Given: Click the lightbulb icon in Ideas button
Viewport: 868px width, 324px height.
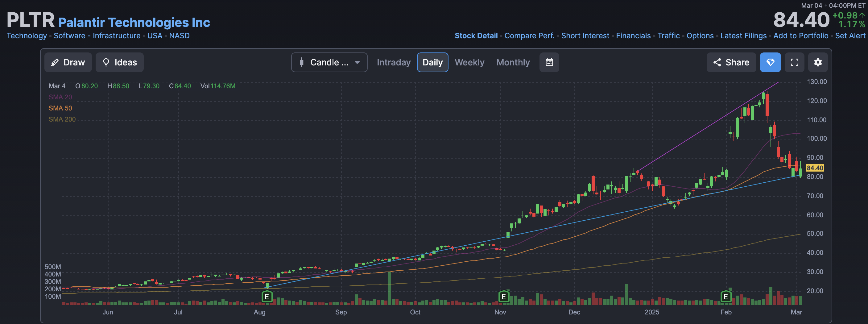Looking at the screenshot, I should coord(106,62).
